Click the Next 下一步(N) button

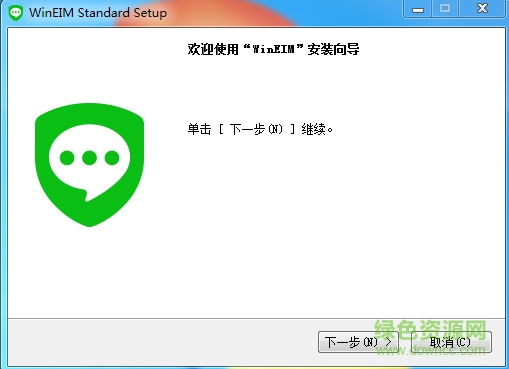(358, 342)
